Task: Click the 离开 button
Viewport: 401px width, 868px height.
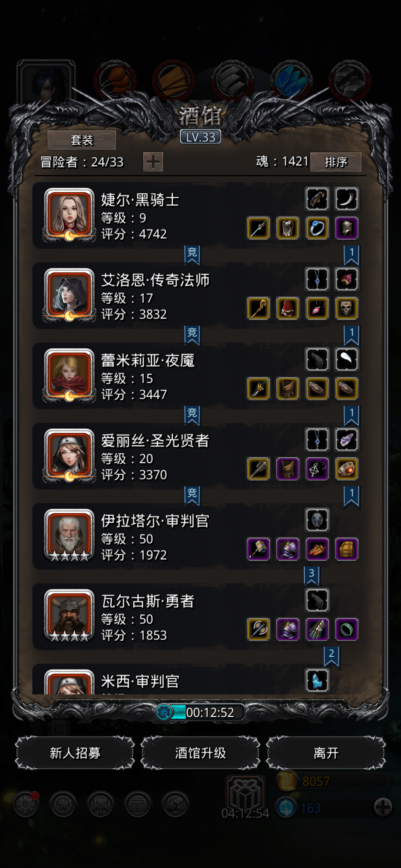Action: coord(326,753)
